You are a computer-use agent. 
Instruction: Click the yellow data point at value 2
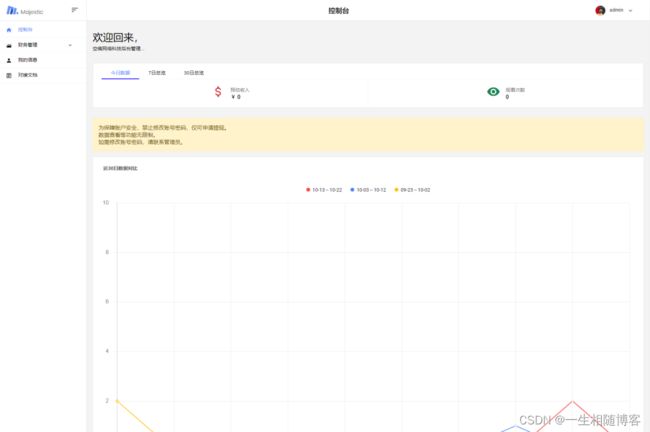117,401
